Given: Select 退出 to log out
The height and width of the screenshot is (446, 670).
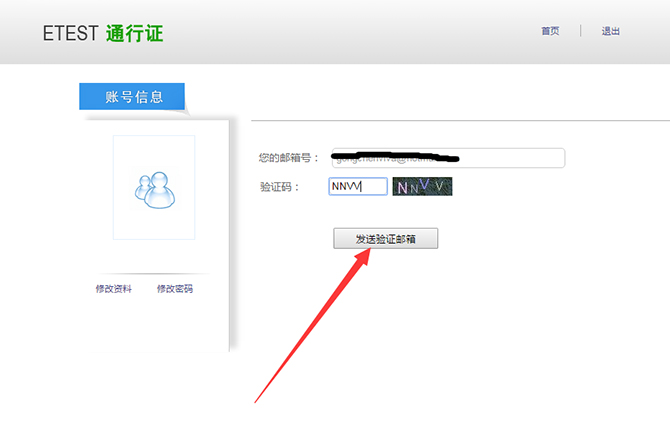Looking at the screenshot, I should point(610,31).
